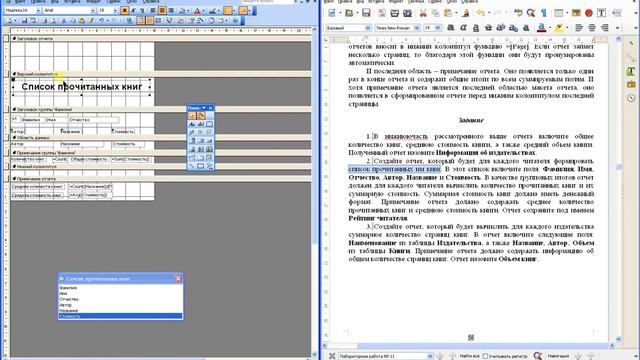Click 'Найти все' in Writer find bar
Viewport: 640px width, 360px height.
point(469,356)
